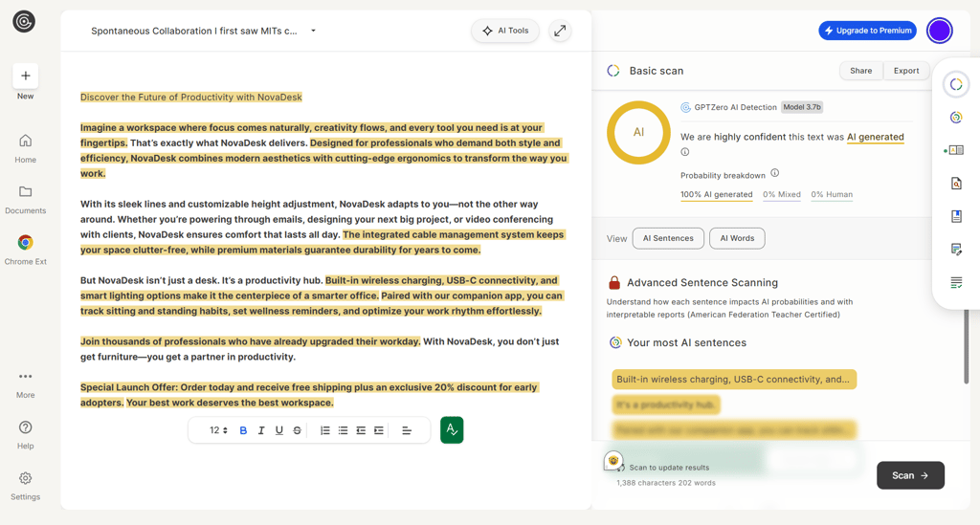Click the yellow AI result ring
Viewport: 980px width, 525px height.
(638, 132)
